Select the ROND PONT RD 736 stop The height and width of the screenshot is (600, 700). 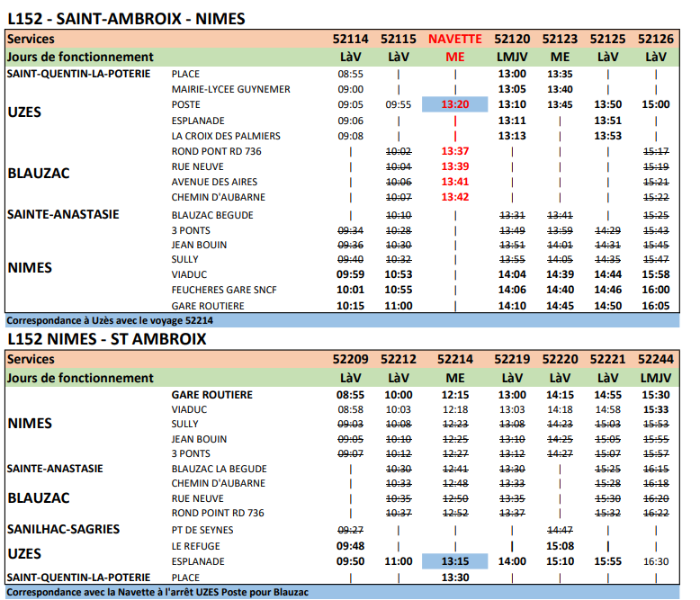click(x=217, y=151)
